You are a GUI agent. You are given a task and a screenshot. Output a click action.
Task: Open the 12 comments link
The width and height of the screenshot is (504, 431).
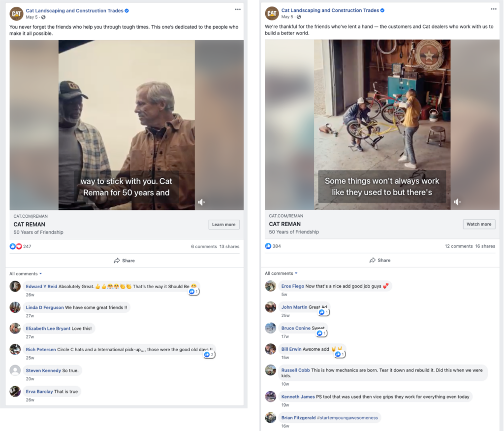click(x=459, y=246)
